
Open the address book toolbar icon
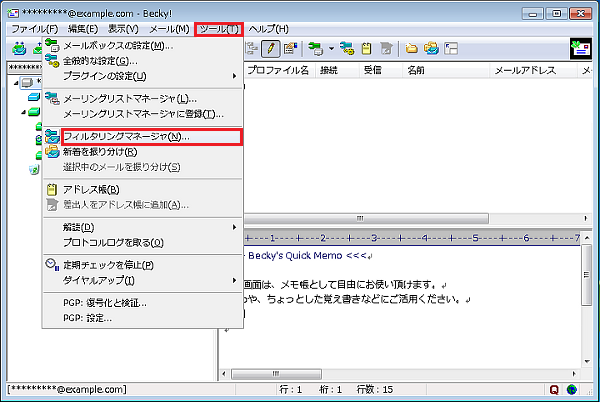tap(367, 49)
